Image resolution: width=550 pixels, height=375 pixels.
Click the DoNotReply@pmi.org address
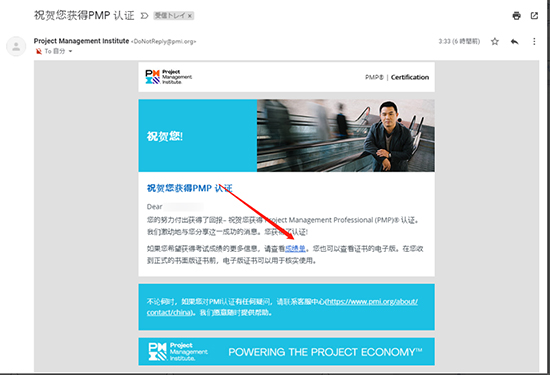pos(163,41)
